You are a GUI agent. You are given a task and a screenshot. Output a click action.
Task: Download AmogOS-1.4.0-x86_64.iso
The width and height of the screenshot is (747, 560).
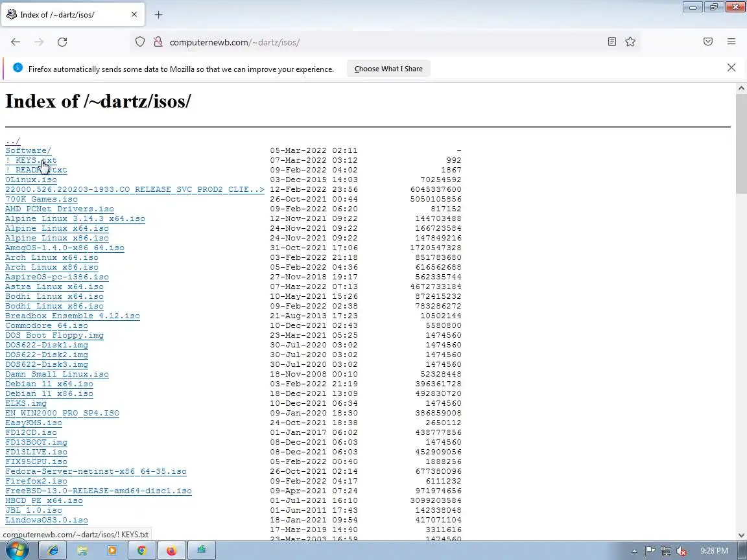point(65,248)
